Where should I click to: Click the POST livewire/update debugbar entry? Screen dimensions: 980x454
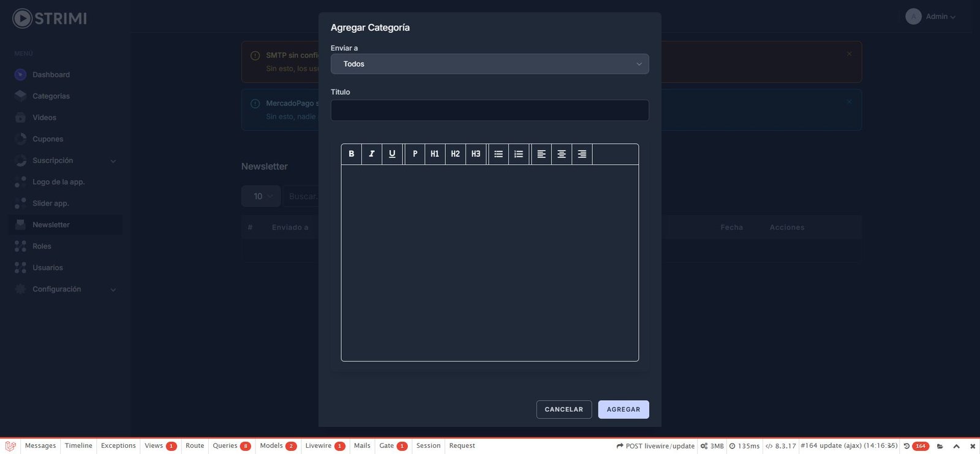655,446
